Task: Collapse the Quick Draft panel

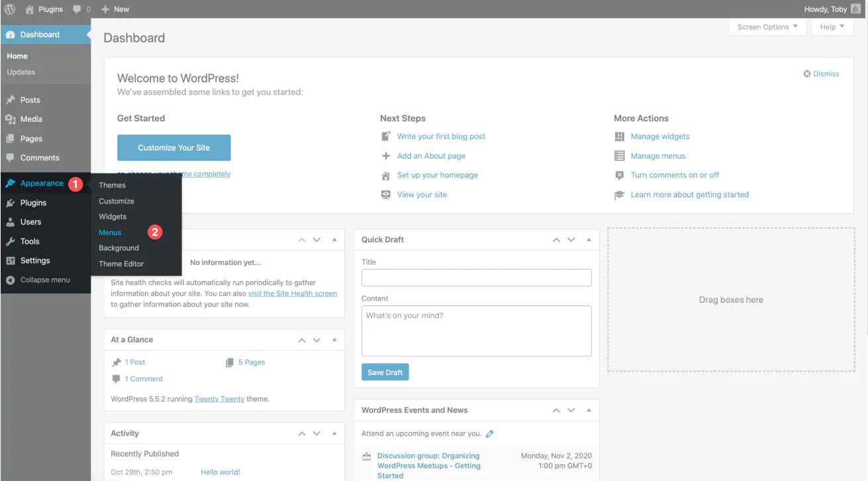Action: point(589,240)
